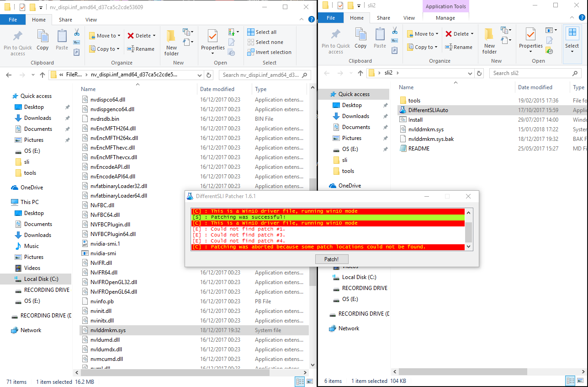Open the Copy to dropdown
Image resolution: width=588 pixels, height=387 pixels.
pyautogui.click(x=105, y=48)
